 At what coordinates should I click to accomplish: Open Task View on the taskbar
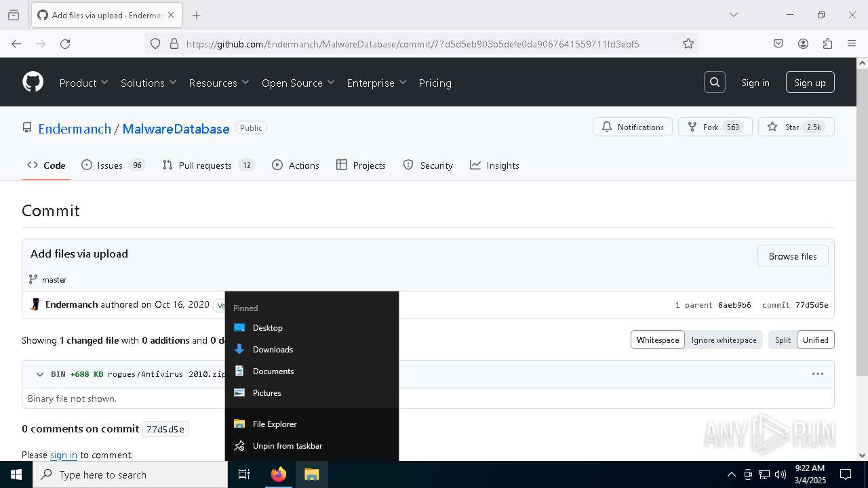(x=244, y=474)
